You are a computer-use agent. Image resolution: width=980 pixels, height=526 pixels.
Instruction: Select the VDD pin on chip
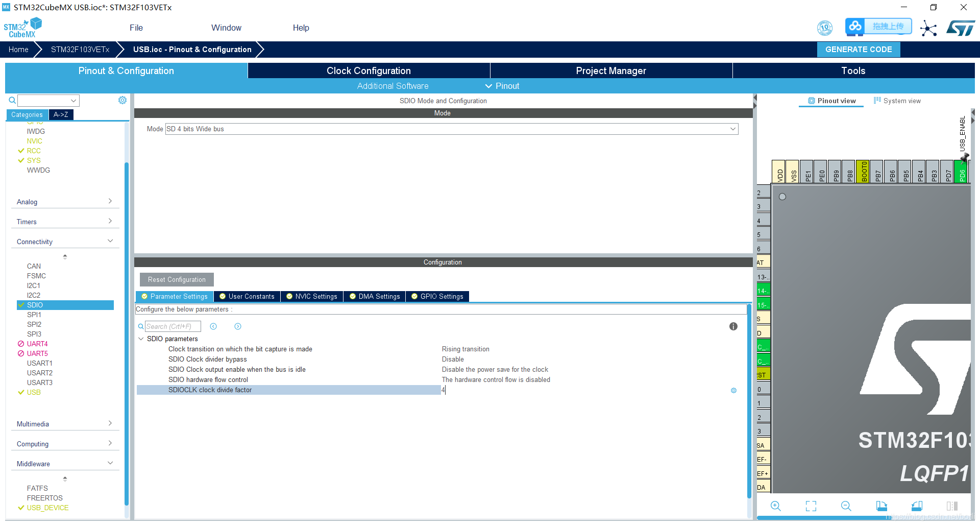coord(778,172)
